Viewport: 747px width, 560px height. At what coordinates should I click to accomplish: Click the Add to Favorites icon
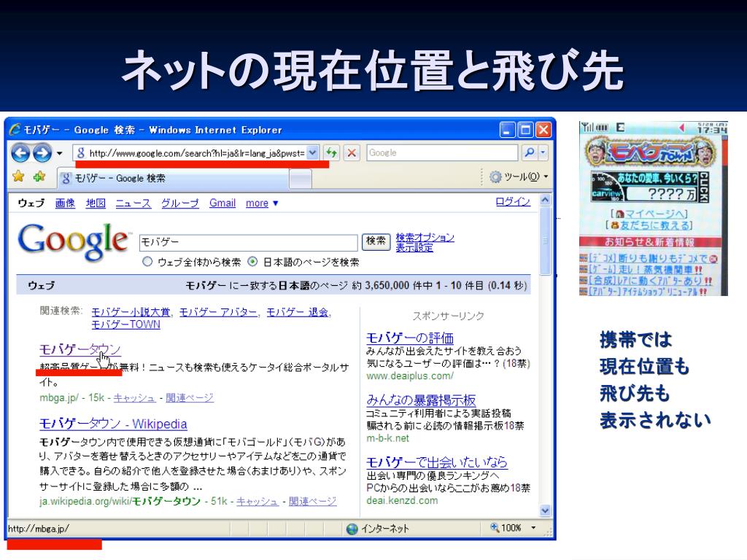point(39,176)
